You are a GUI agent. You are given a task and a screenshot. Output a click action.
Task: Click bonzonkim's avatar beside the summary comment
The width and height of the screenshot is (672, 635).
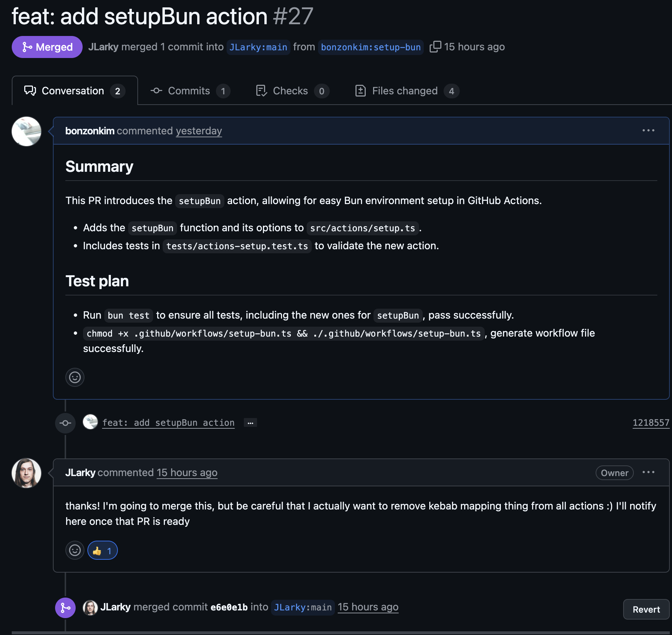[26, 131]
